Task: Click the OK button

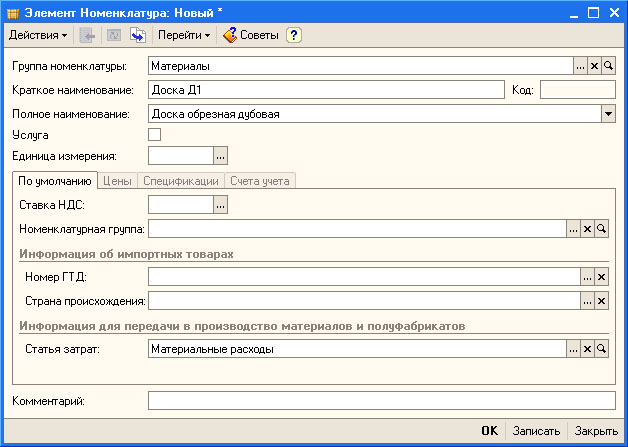Action: pyautogui.click(x=489, y=431)
